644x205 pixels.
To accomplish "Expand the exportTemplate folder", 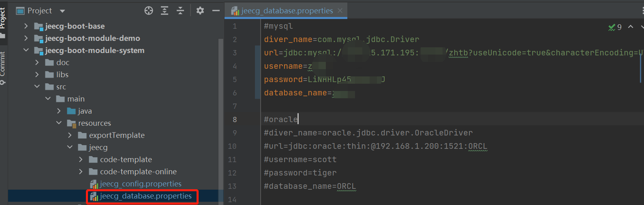I will click(x=70, y=135).
